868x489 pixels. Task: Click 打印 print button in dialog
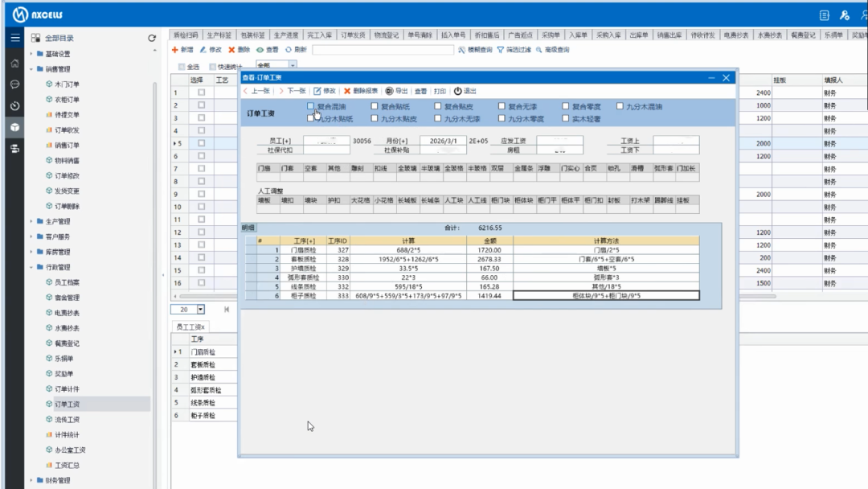coord(440,91)
